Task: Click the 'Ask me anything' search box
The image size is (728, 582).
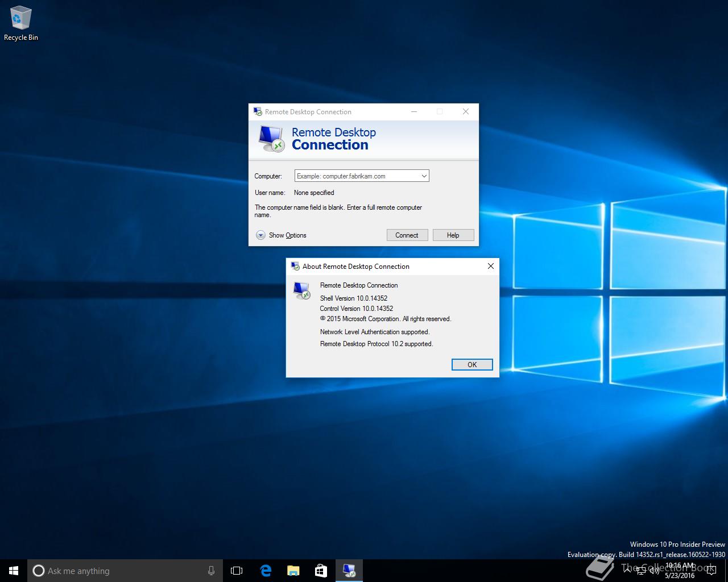Action: pos(125,571)
